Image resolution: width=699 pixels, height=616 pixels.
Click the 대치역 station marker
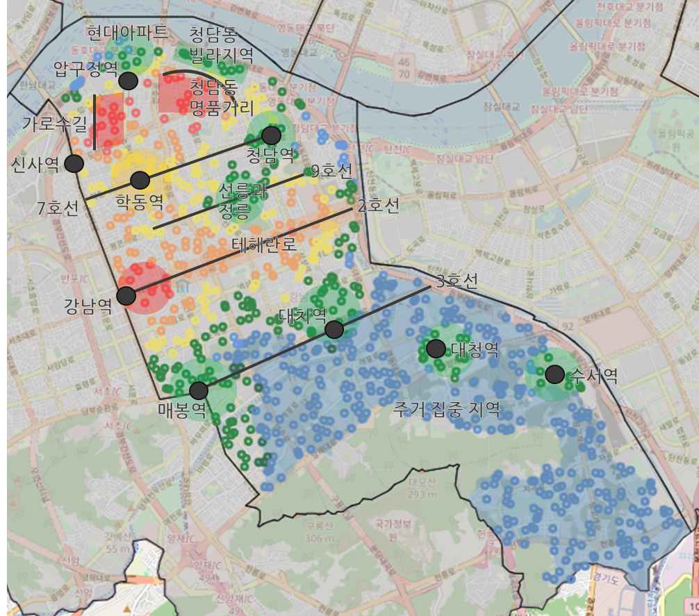pos(333,331)
